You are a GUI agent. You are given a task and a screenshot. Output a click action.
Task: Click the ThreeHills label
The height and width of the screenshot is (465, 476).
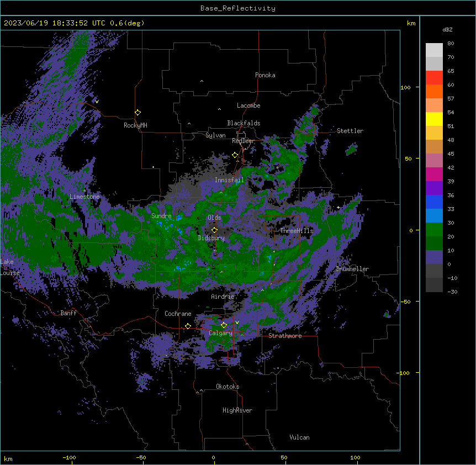(297, 231)
